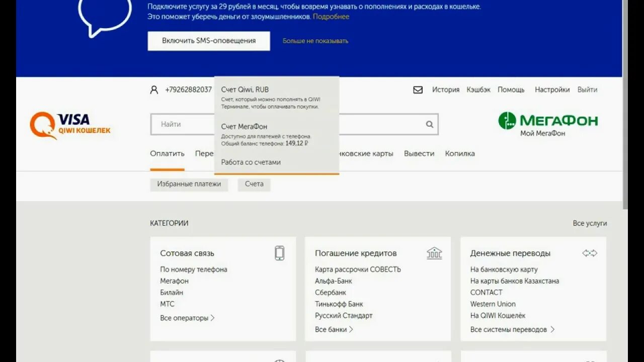Viewport: 644px width, 362px height.
Task: Click Выйти to log out
Action: pyautogui.click(x=588, y=89)
